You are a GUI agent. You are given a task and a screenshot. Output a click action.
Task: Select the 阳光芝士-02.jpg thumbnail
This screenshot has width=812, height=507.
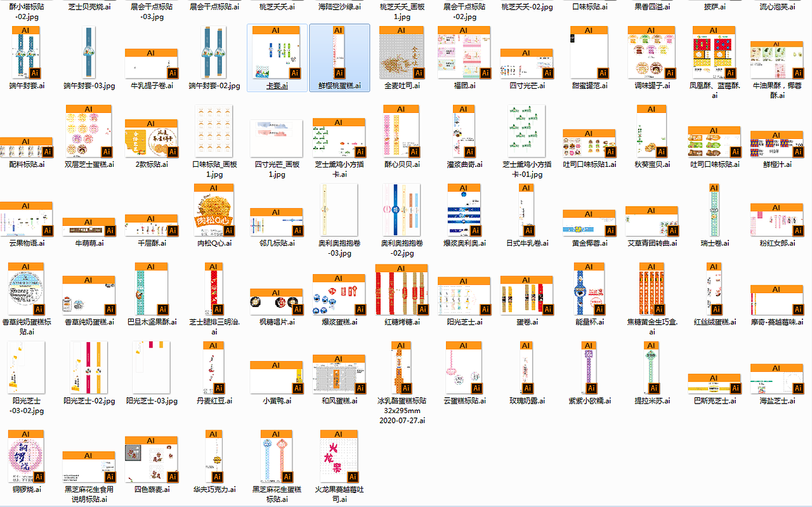(88, 367)
